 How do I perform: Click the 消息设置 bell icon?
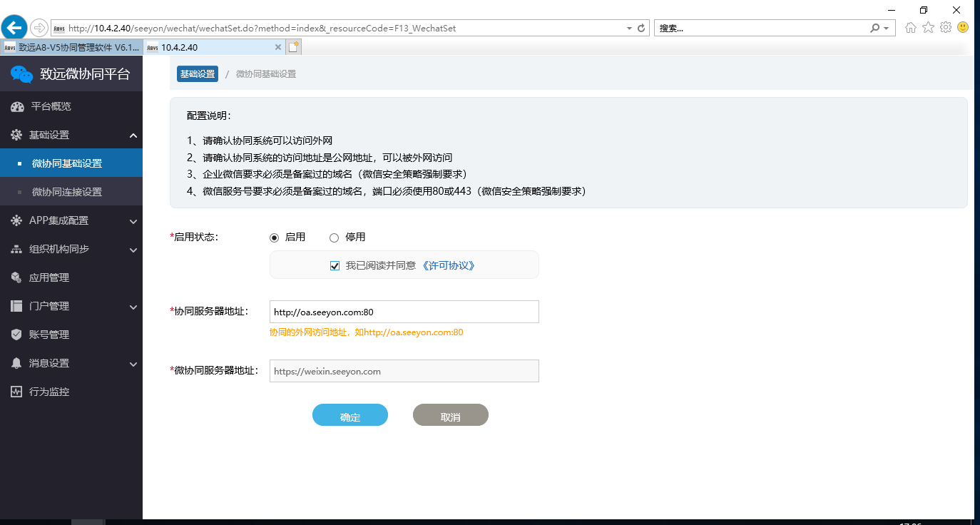click(16, 363)
